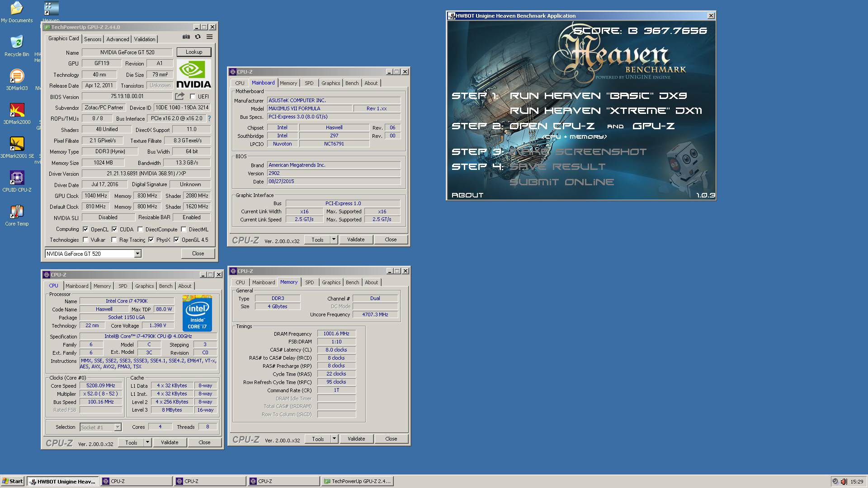Toggle CUDA checkbox in GPU-Z
868x488 pixels.
114,229
